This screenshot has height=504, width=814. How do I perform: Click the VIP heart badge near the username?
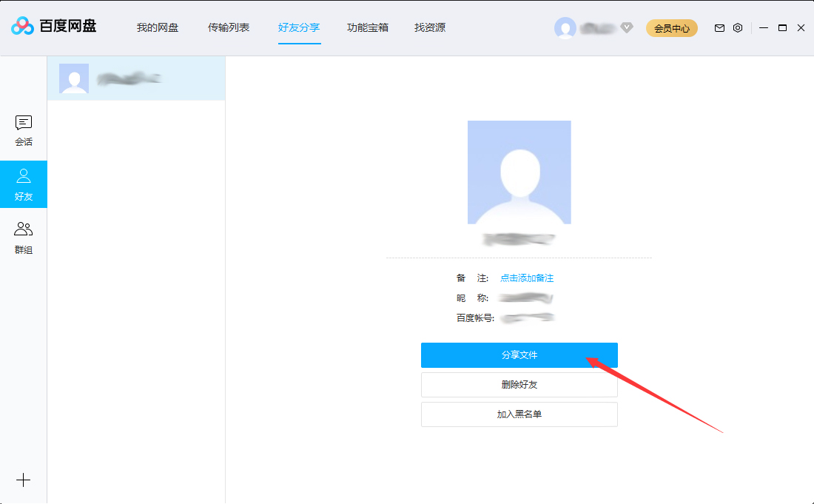coord(627,27)
